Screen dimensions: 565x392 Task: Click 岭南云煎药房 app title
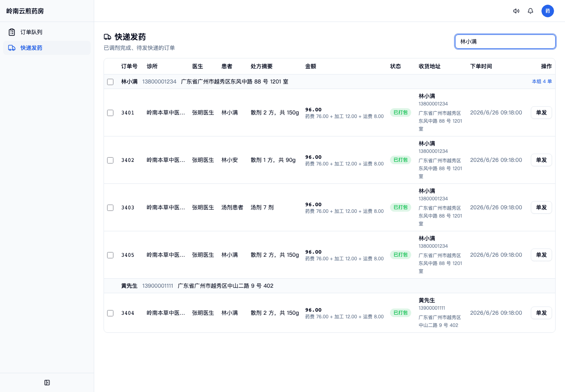(x=25, y=11)
